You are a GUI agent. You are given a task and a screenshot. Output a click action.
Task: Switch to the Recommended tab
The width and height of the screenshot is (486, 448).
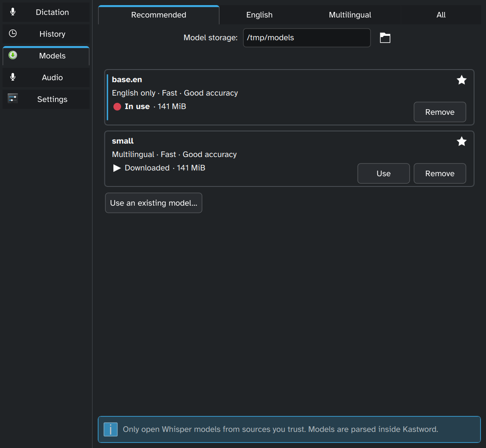(159, 15)
